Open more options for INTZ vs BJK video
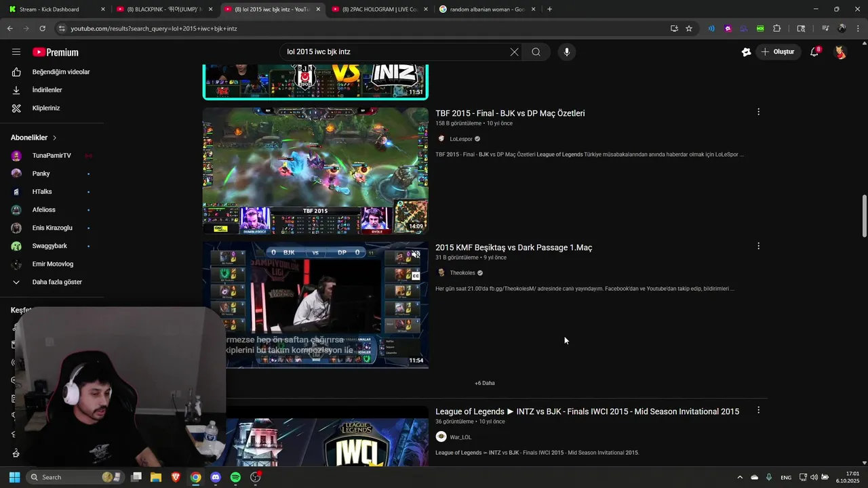The image size is (868, 488). tap(758, 410)
